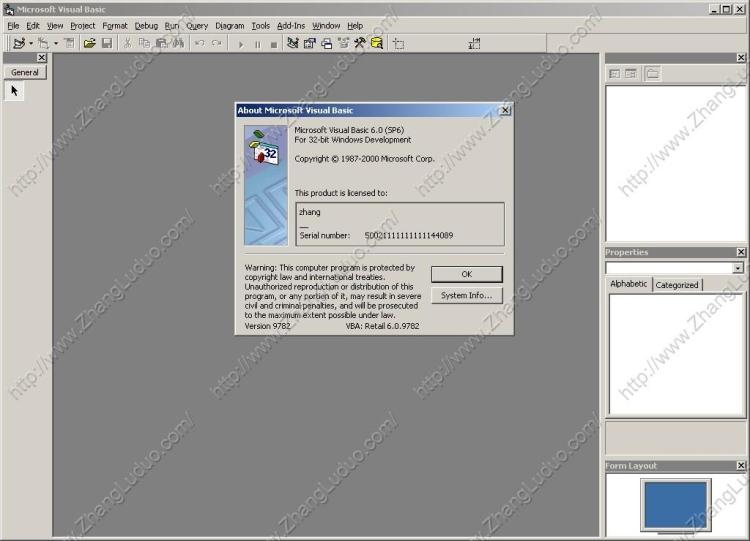This screenshot has width=750, height=541.
Task: Click the Copy toolbar icon
Action: point(144,44)
